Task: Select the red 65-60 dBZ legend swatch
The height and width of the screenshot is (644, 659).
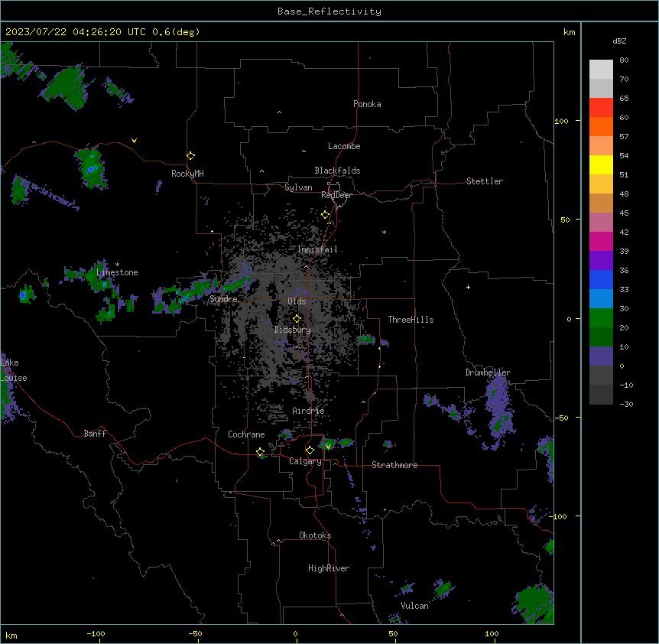Action: pos(601,108)
